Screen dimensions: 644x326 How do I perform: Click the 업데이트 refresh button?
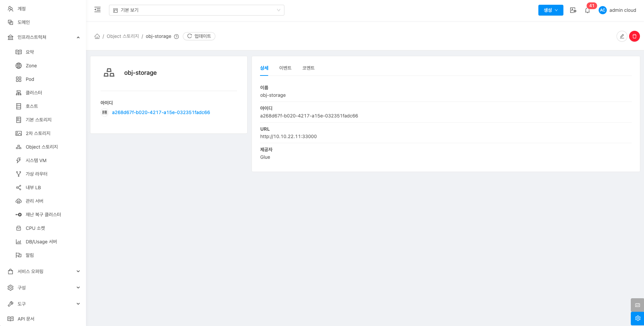pyautogui.click(x=199, y=36)
